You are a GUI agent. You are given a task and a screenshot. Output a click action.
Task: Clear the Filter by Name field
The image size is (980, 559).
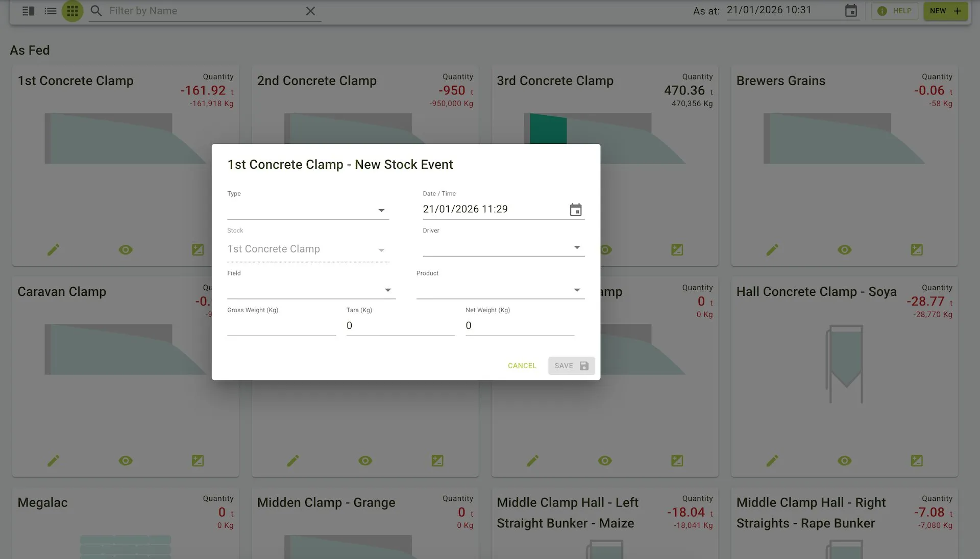point(310,11)
